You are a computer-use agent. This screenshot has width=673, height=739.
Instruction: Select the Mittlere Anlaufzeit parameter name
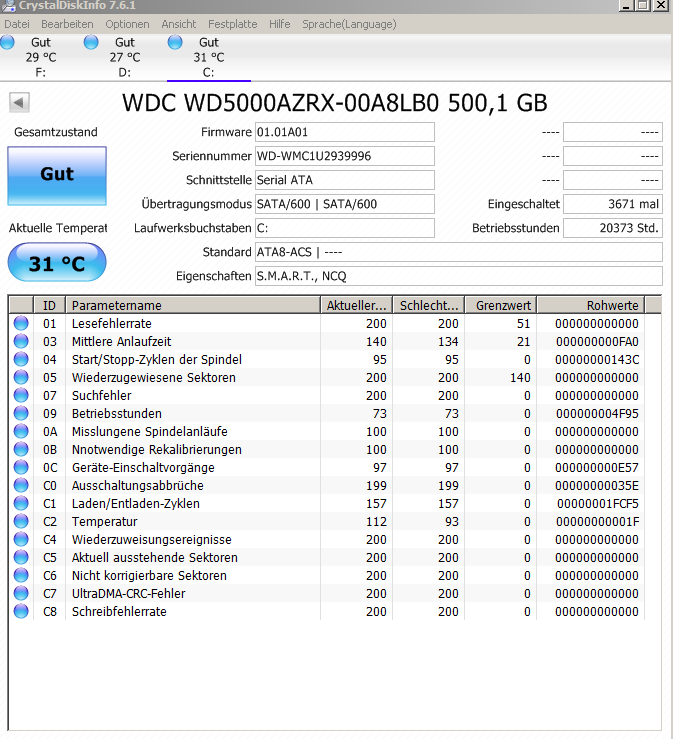tap(122, 342)
